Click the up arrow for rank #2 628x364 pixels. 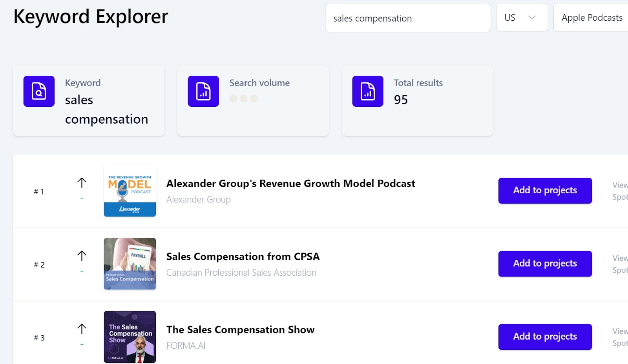[82, 256]
